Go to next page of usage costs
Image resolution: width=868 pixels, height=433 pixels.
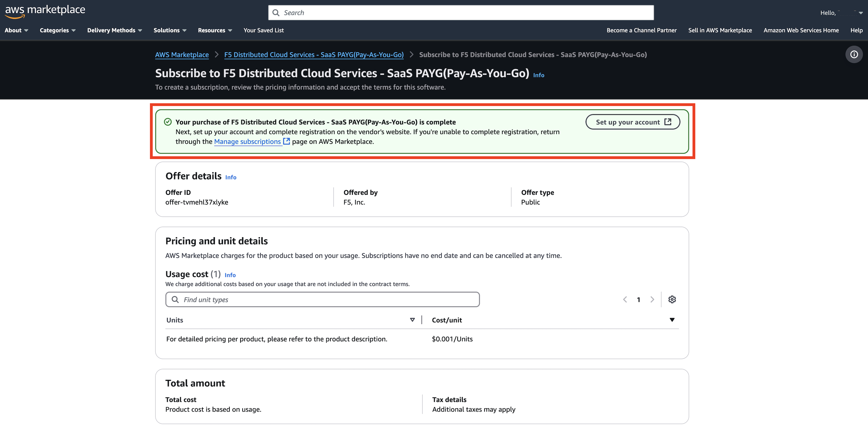[x=652, y=299]
